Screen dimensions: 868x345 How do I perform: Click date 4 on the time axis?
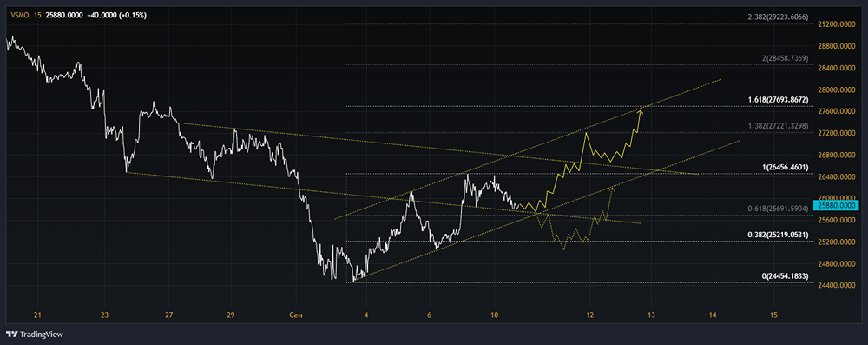point(366,315)
